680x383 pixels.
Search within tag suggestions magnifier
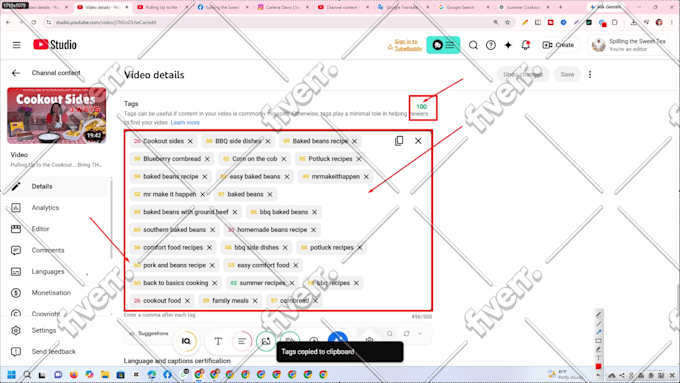click(390, 334)
